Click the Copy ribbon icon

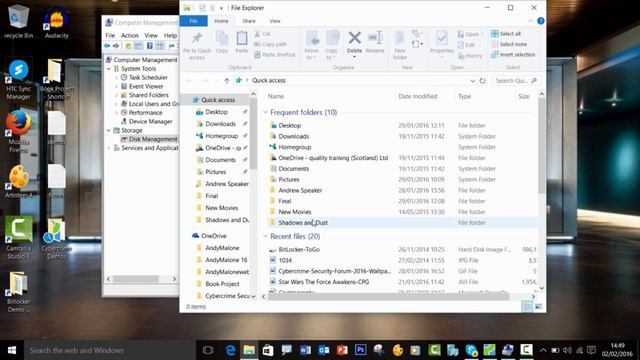pos(222,42)
